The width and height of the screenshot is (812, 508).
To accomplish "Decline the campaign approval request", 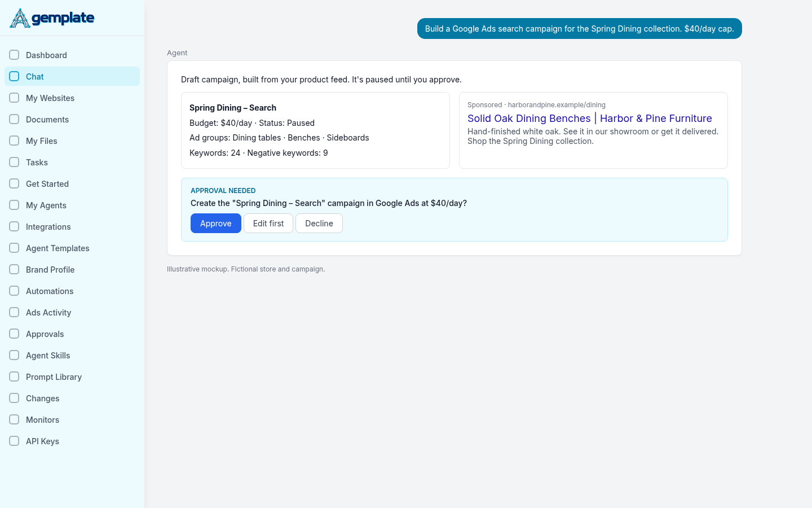I will (319, 223).
